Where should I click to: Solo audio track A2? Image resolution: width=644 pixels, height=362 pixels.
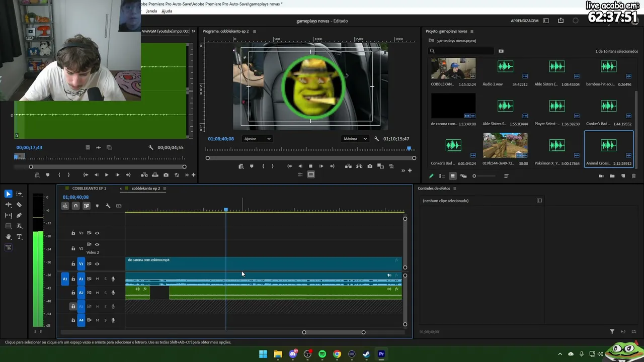pos(105,293)
